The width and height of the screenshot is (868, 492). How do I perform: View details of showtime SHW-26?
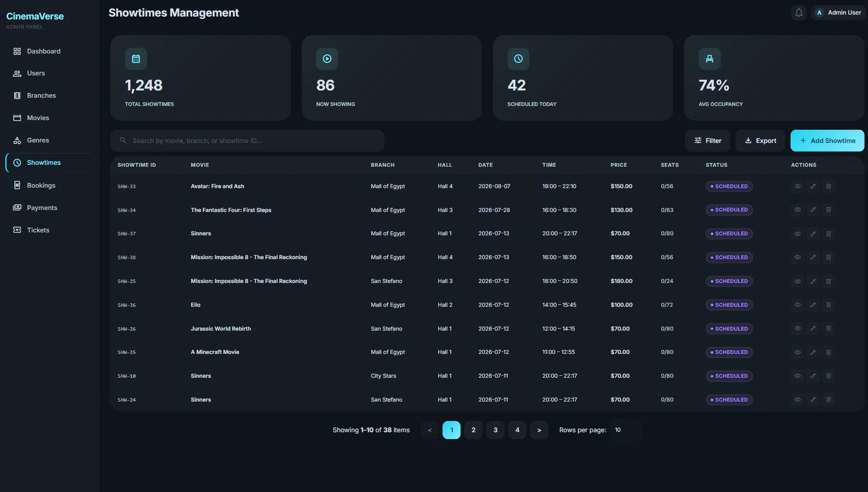[x=797, y=329]
